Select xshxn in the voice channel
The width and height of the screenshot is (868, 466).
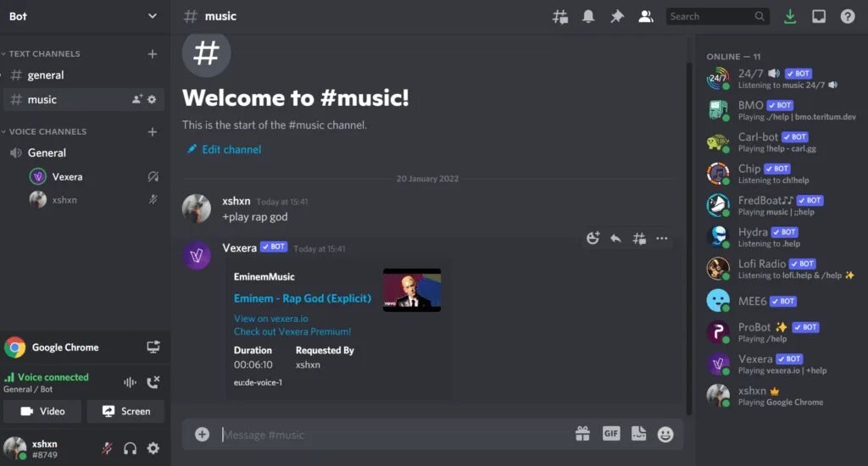pos(94,200)
